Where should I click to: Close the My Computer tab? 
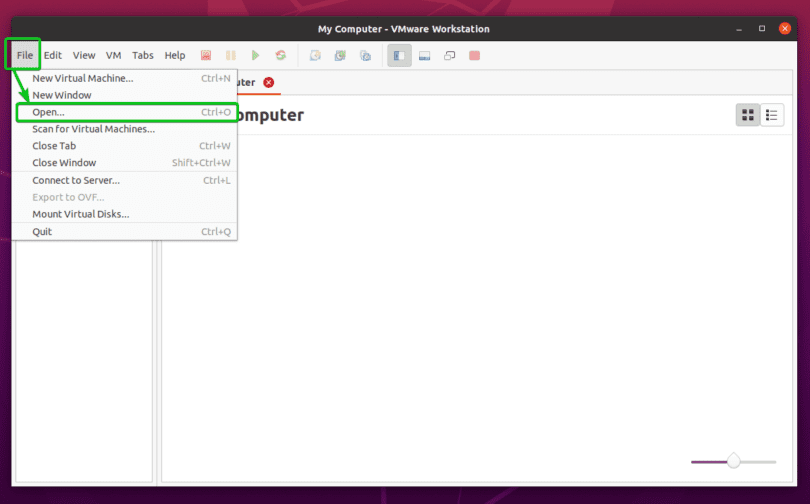click(x=269, y=82)
